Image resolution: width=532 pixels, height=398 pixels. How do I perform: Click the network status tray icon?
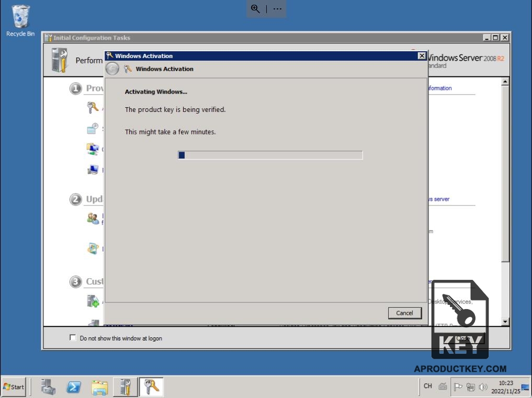point(471,387)
